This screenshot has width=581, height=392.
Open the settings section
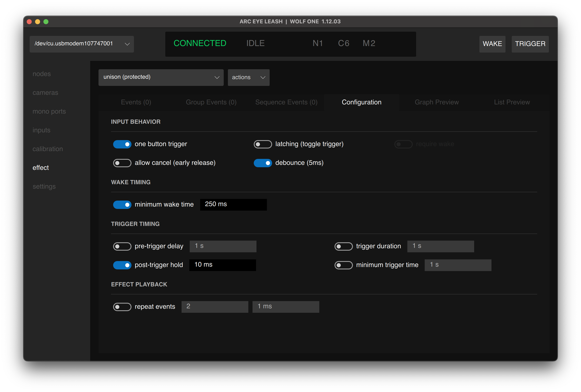[x=44, y=186]
